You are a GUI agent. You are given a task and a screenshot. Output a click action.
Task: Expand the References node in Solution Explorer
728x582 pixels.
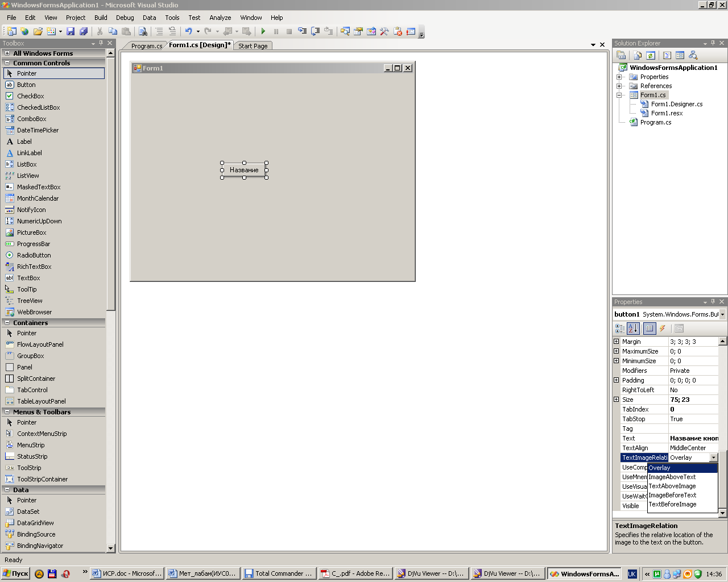(x=619, y=86)
